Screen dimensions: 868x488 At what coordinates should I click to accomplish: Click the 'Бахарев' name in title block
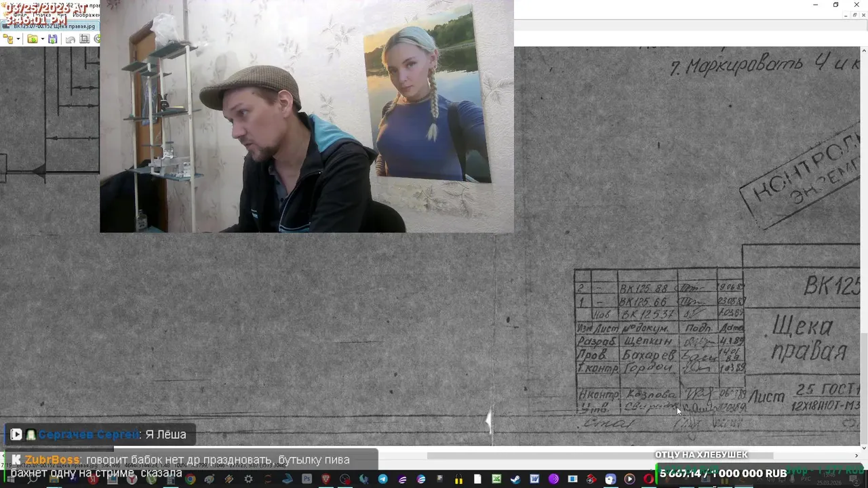[648, 355]
